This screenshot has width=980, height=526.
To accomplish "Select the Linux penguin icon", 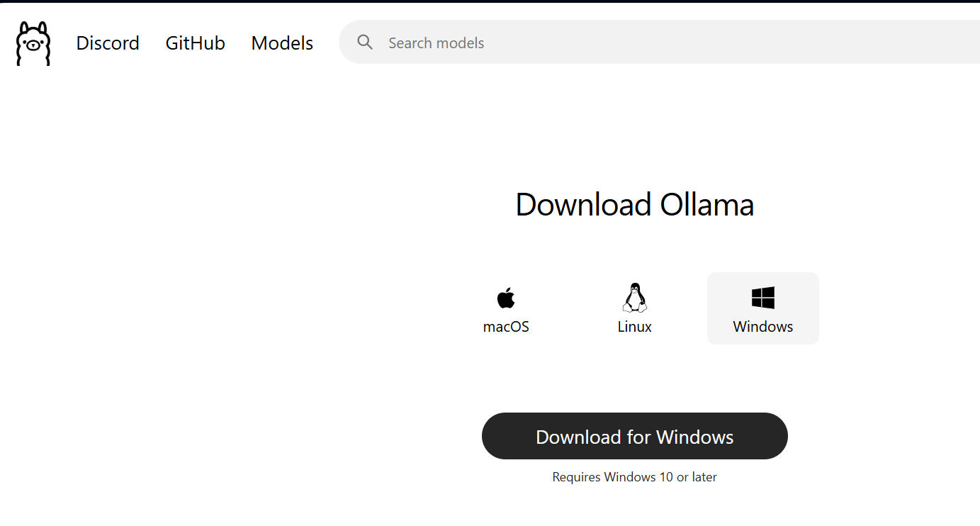I will coord(634,298).
